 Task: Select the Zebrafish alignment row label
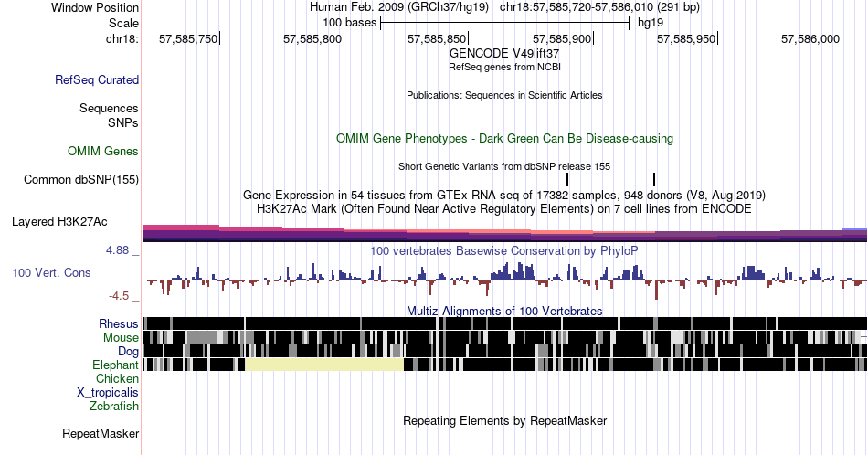[114, 406]
